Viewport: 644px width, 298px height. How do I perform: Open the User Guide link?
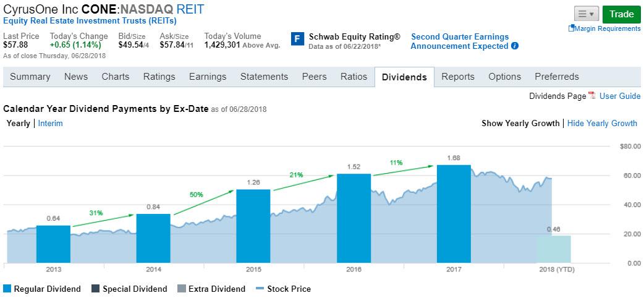(620, 96)
